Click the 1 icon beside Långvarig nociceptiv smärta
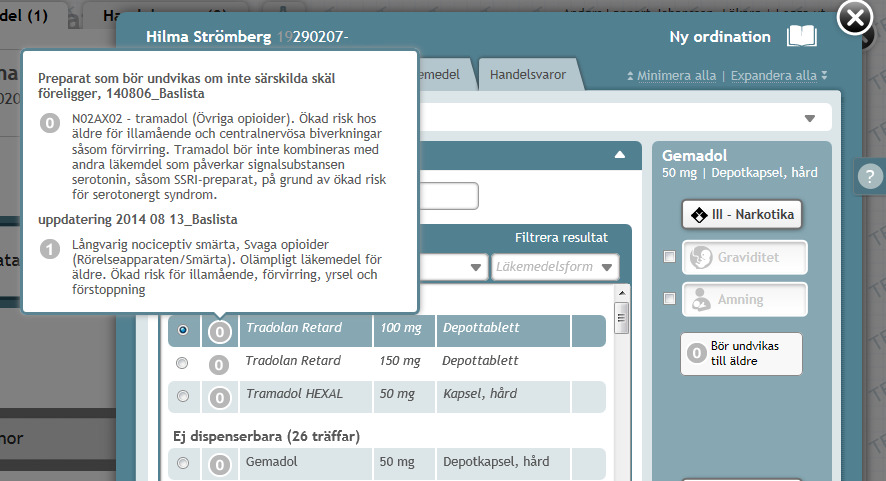This screenshot has height=481, width=886. [50, 249]
